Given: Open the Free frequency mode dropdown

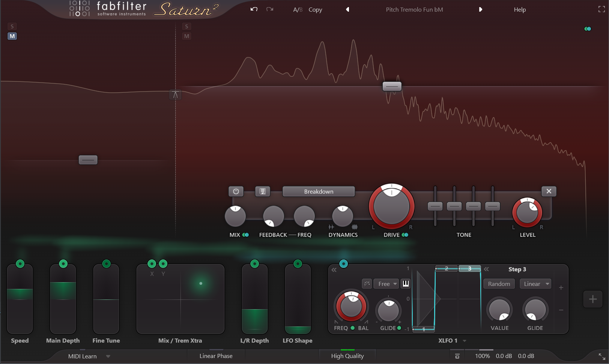Looking at the screenshot, I should coord(386,284).
